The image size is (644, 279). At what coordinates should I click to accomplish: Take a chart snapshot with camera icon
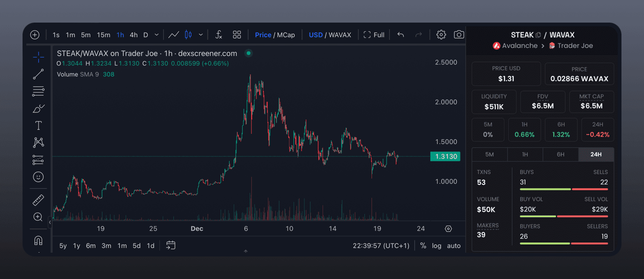[x=459, y=35]
